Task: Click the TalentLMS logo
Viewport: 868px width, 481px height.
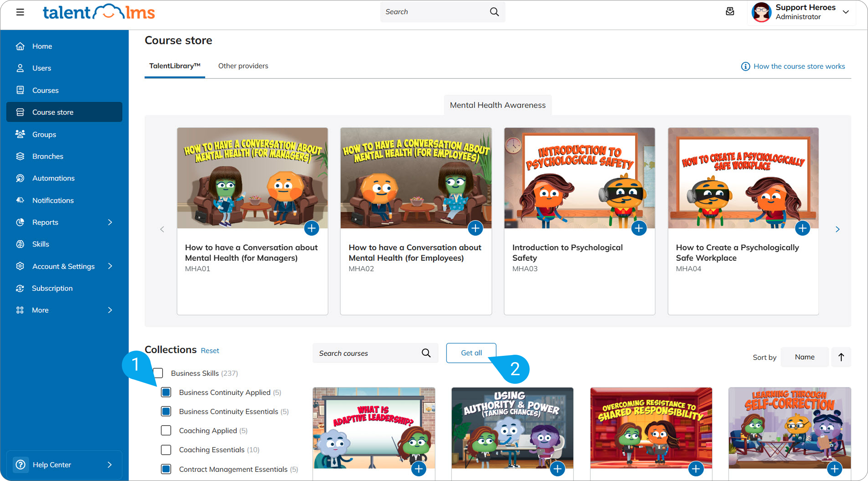Action: click(99, 12)
